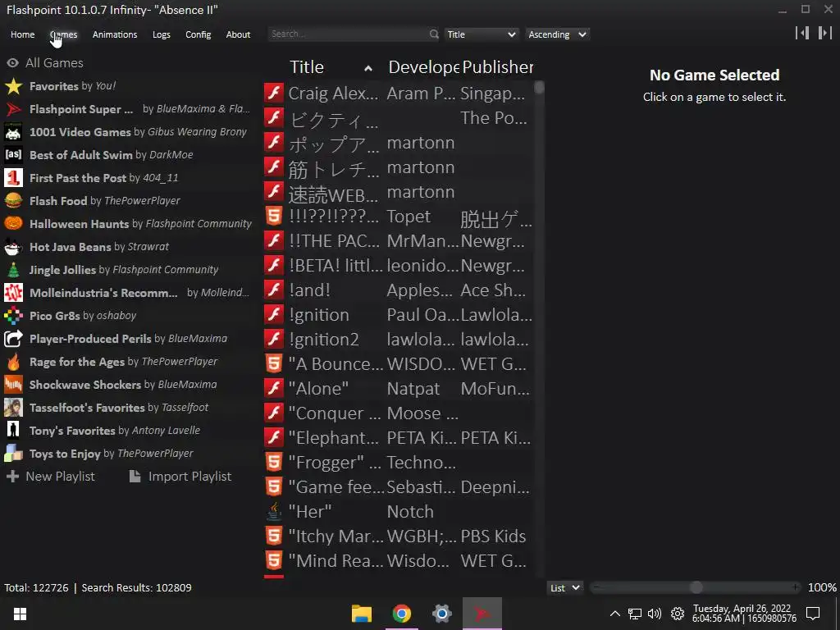The image size is (840, 630).
Task: Click the Best of Adult Swim [as] icon
Action: coord(13,155)
